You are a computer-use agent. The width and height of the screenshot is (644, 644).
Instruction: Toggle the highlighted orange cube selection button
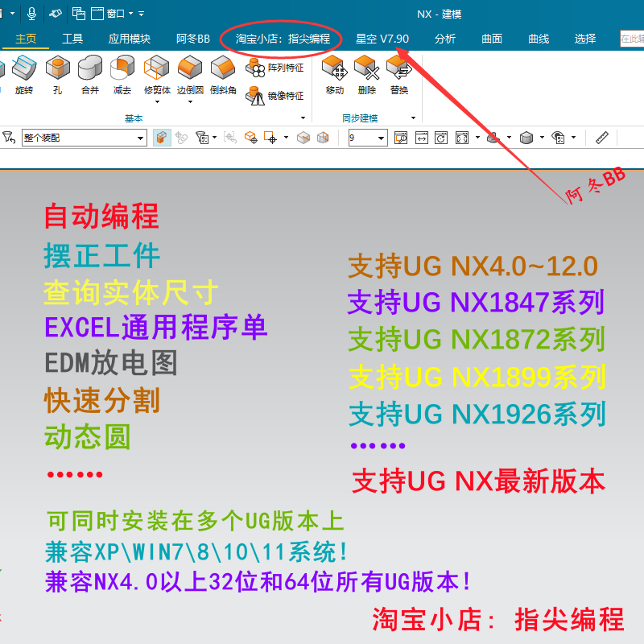(162, 138)
